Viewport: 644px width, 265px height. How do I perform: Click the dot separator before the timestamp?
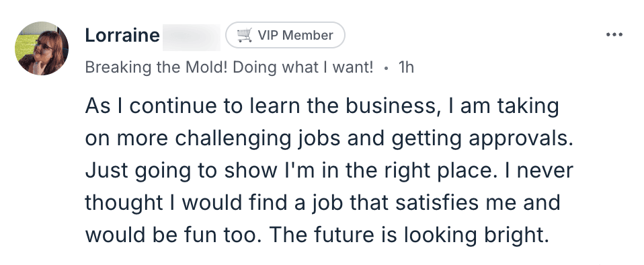click(x=386, y=68)
